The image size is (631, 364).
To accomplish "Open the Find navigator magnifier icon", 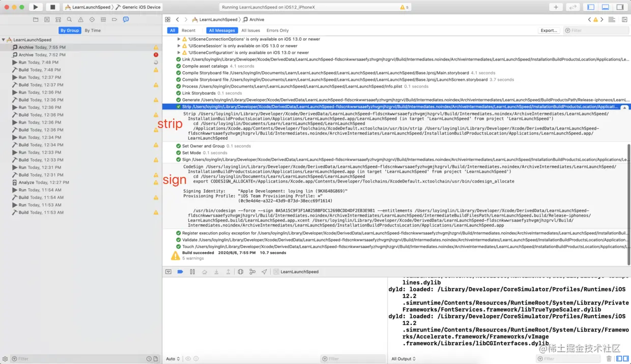I will coord(69,19).
